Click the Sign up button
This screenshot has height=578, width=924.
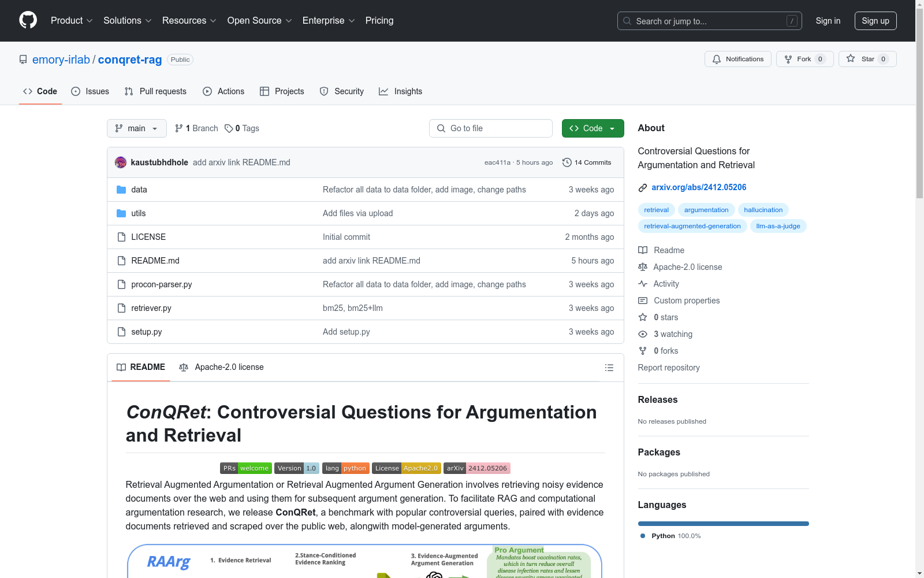tap(875, 21)
